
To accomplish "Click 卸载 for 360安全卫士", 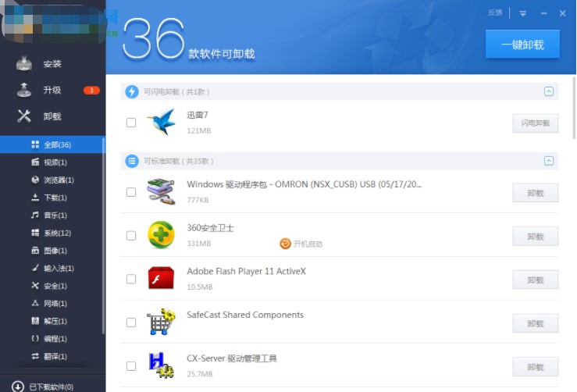I will click(536, 237).
